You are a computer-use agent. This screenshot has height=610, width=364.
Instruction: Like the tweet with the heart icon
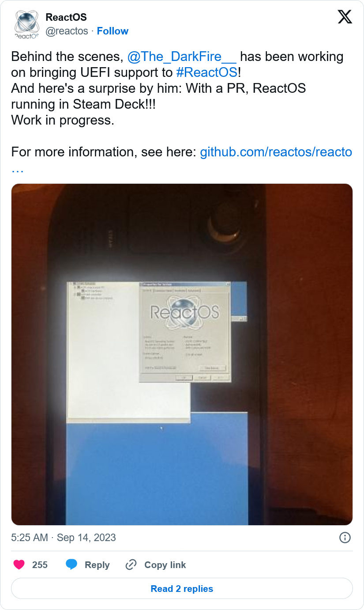pos(19,565)
